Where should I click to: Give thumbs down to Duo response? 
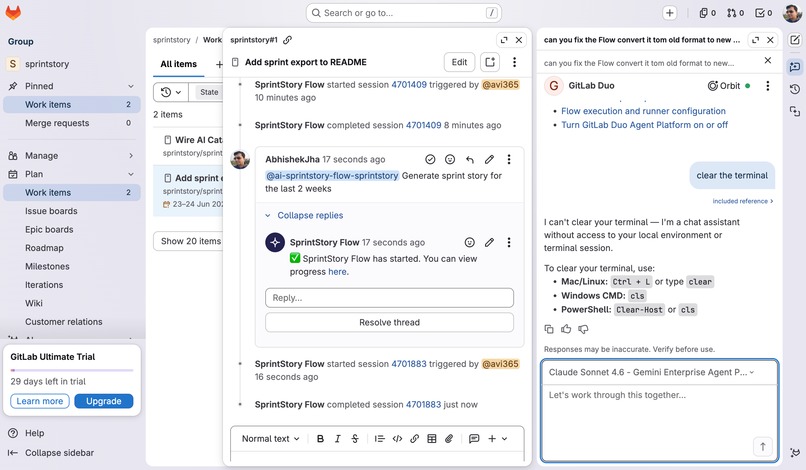pos(583,329)
